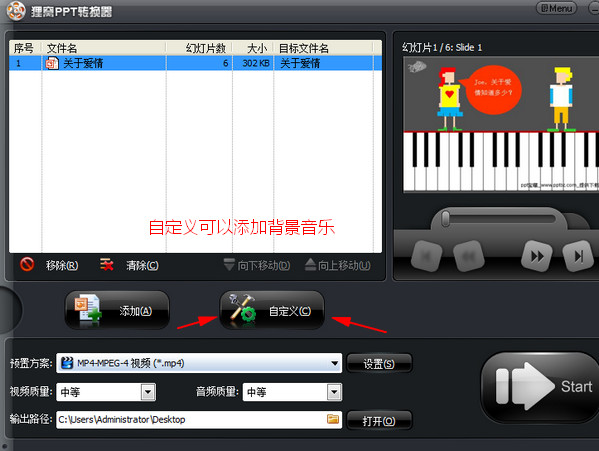Click the Move Down (向下移动) arrow icon

[x=229, y=265]
